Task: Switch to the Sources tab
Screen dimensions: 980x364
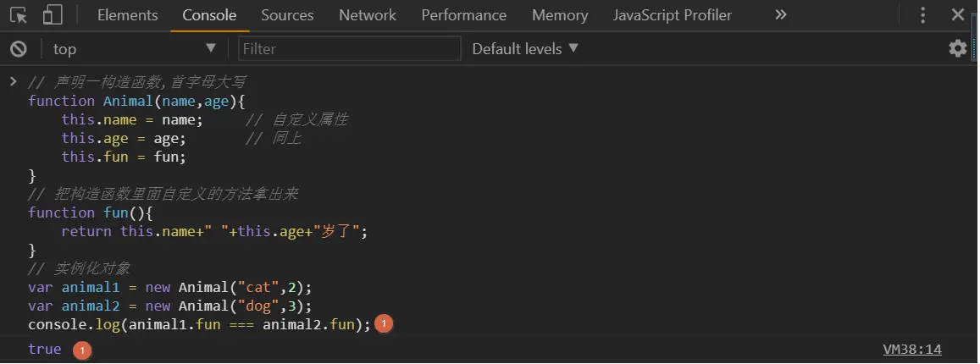Action: click(287, 15)
